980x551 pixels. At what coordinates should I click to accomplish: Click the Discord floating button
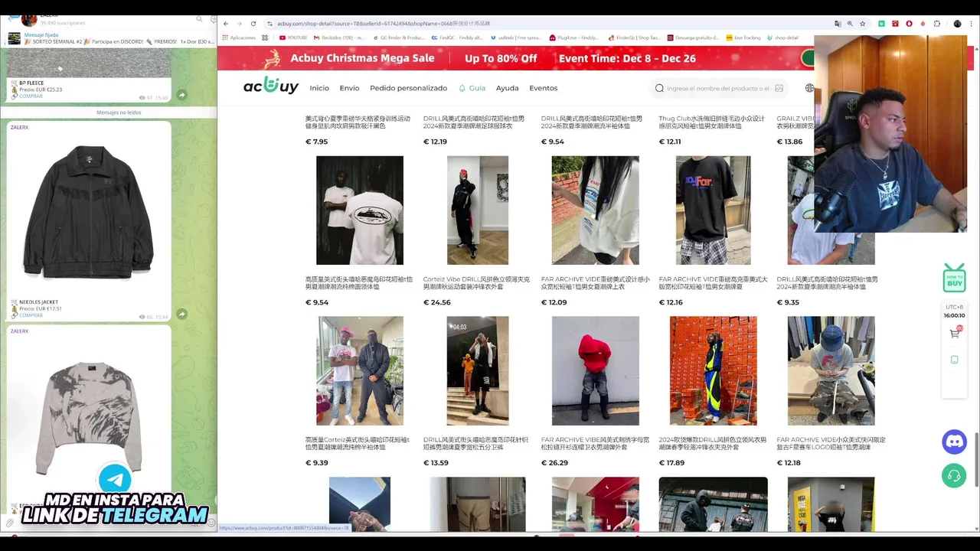tap(954, 442)
